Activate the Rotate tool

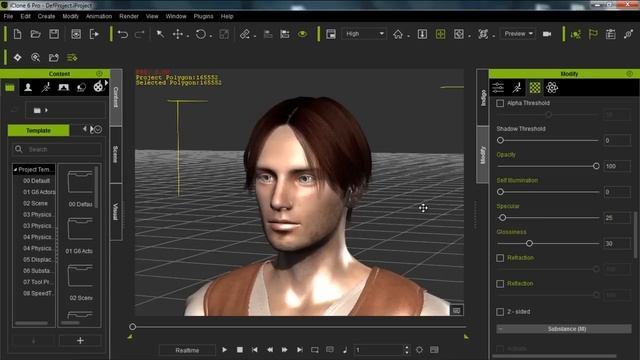[200, 34]
